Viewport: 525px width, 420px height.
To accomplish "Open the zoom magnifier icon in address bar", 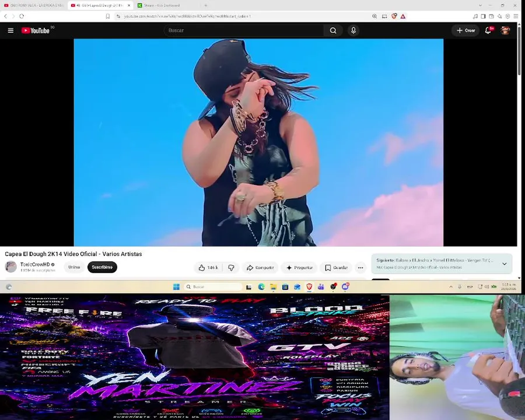I will 374,16.
